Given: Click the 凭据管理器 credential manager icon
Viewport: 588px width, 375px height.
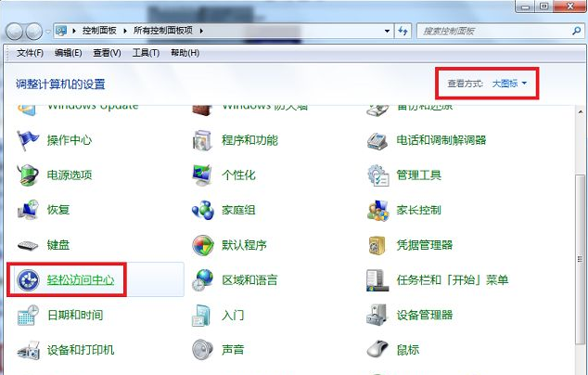Looking at the screenshot, I should 377,245.
